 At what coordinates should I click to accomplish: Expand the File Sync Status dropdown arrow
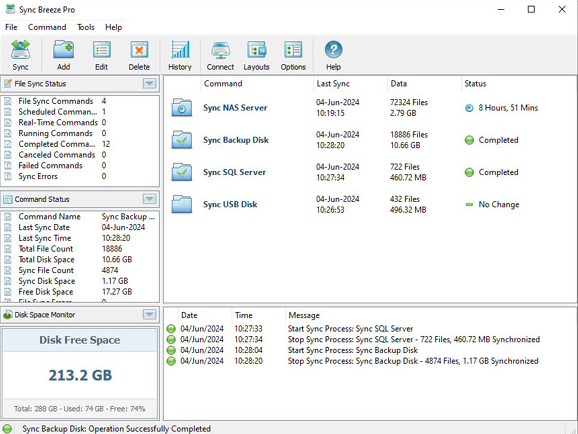click(149, 84)
